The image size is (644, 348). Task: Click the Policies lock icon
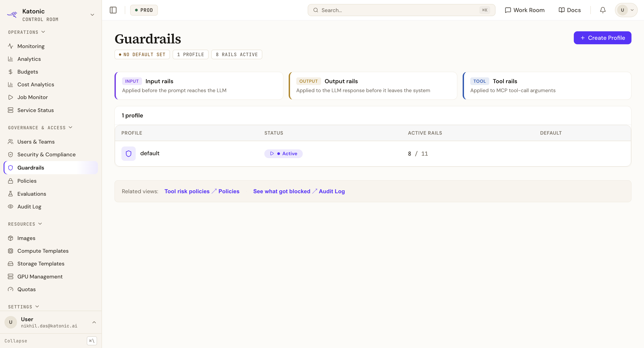[11, 181]
